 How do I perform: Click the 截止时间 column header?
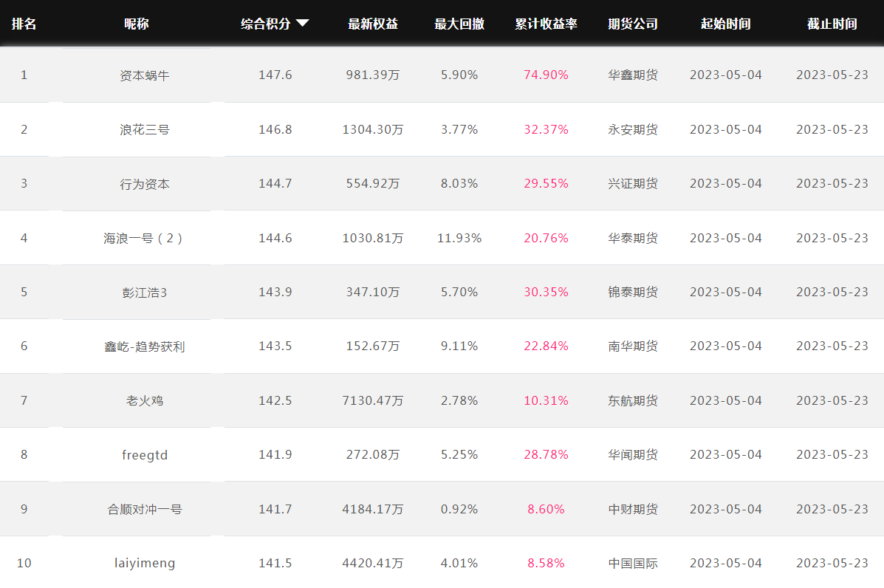pos(832,24)
